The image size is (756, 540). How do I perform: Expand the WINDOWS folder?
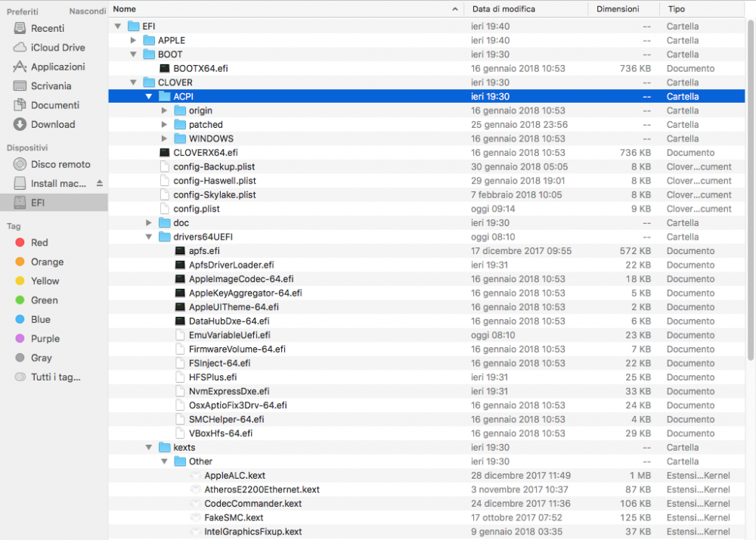(x=164, y=139)
